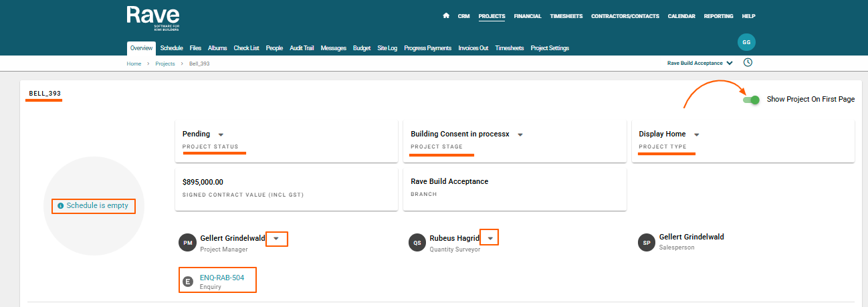Switch to the Project Settings tab
Screen dimensions: 868x307
(x=550, y=48)
